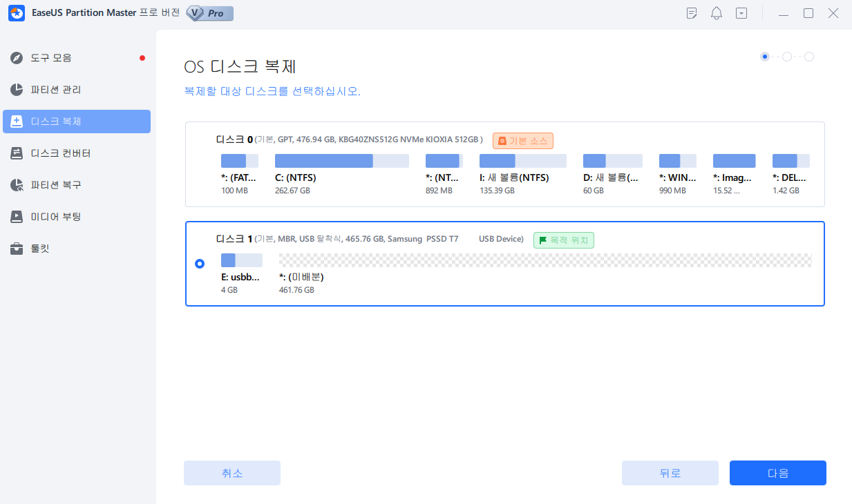Click the red notification dot beside 도구 모음
The width and height of the screenshot is (852, 504).
[142, 58]
